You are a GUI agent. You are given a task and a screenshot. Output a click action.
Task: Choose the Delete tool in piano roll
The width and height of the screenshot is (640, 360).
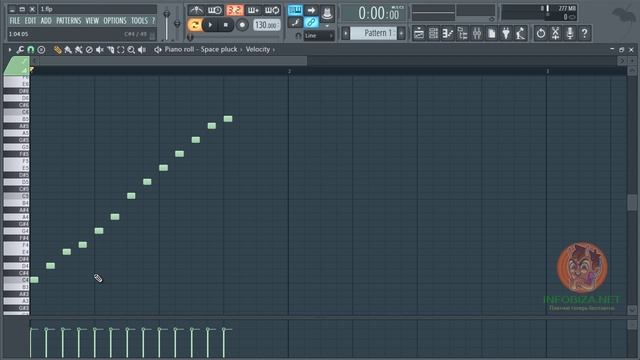(x=89, y=50)
